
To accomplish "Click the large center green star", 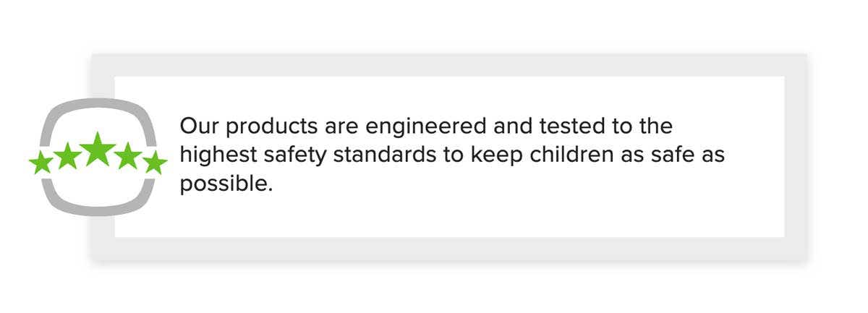I will coord(98,149).
